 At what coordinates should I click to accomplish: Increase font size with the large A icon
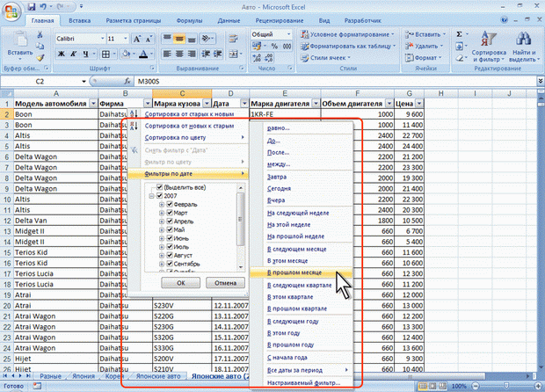coord(137,39)
